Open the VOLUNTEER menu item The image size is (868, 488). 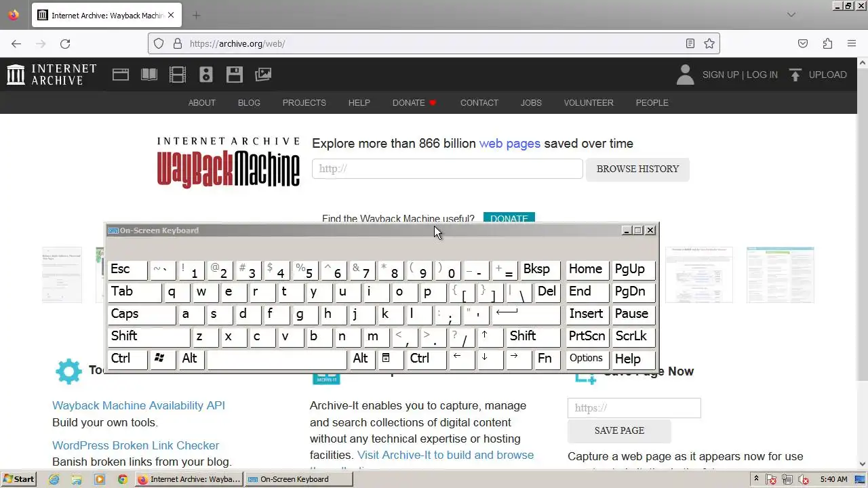[589, 103]
